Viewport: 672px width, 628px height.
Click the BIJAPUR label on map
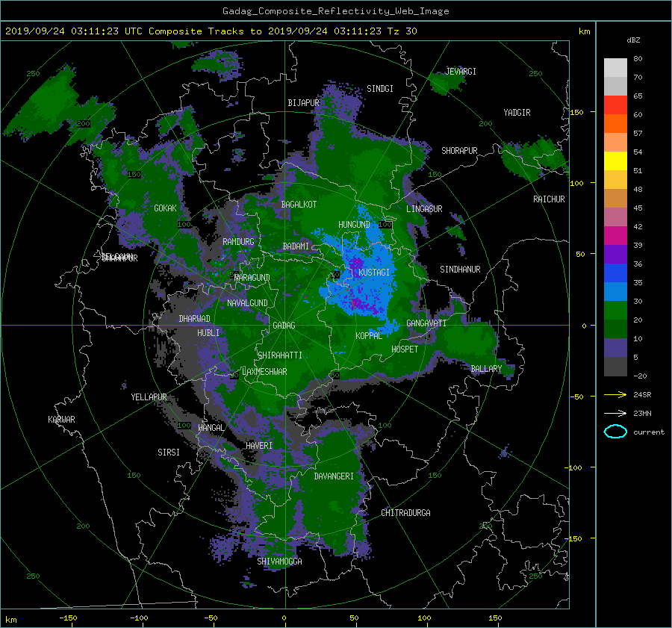click(x=303, y=103)
